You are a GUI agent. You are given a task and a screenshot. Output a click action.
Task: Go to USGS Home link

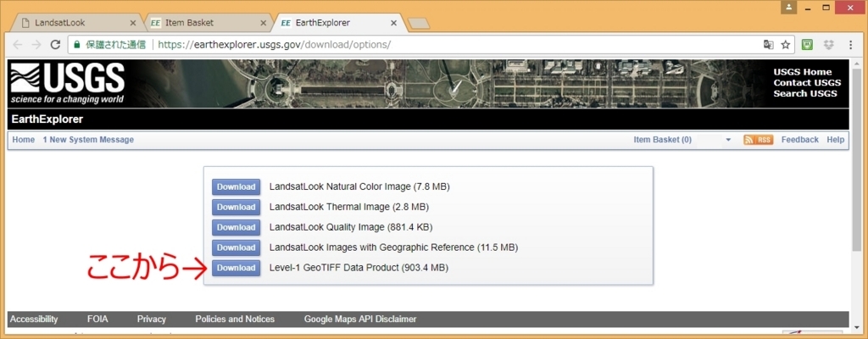pyautogui.click(x=803, y=72)
